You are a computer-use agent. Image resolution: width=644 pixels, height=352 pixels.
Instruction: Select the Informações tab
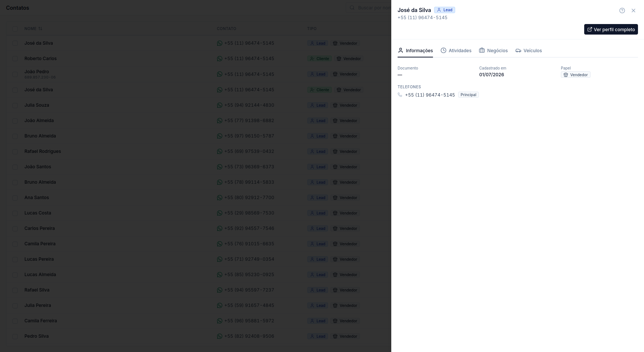coord(415,51)
